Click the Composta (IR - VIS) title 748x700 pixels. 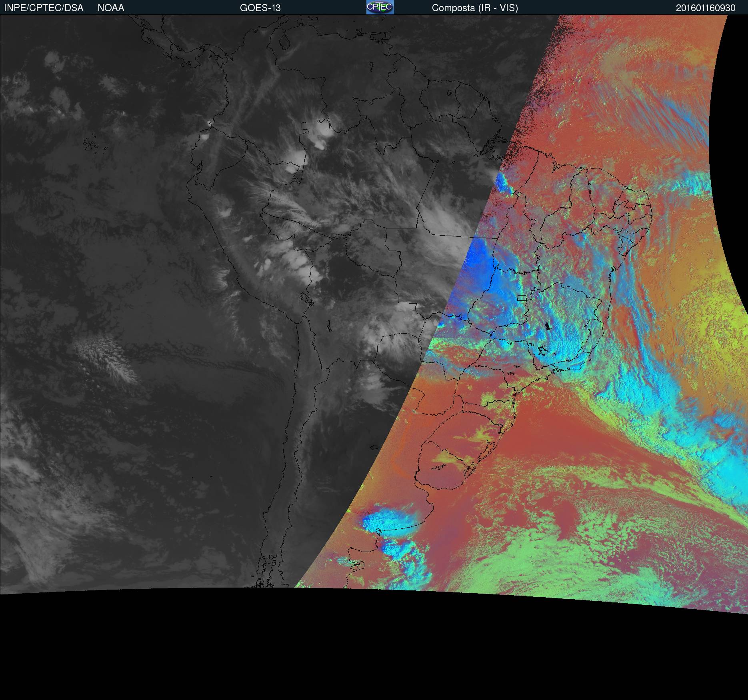[x=475, y=8]
